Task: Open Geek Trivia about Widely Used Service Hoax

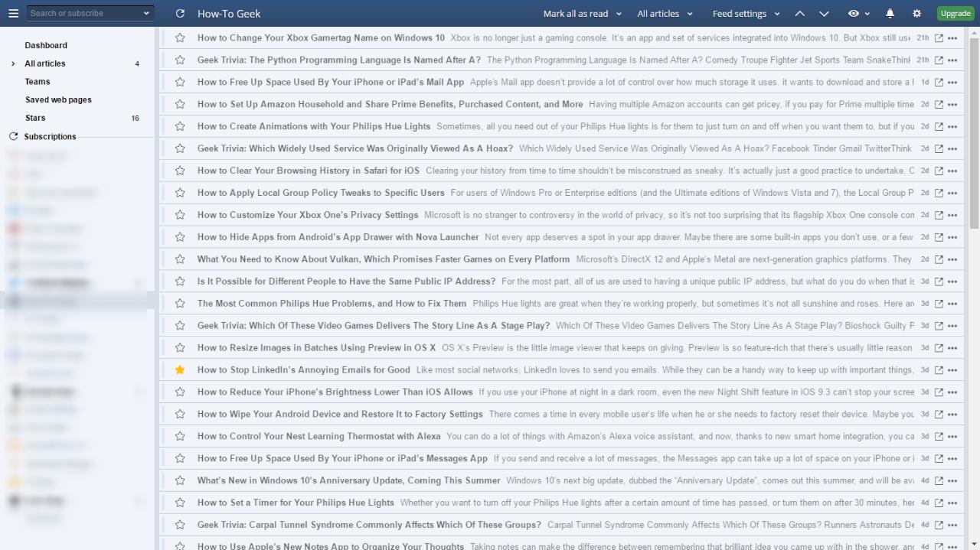Action: point(355,148)
